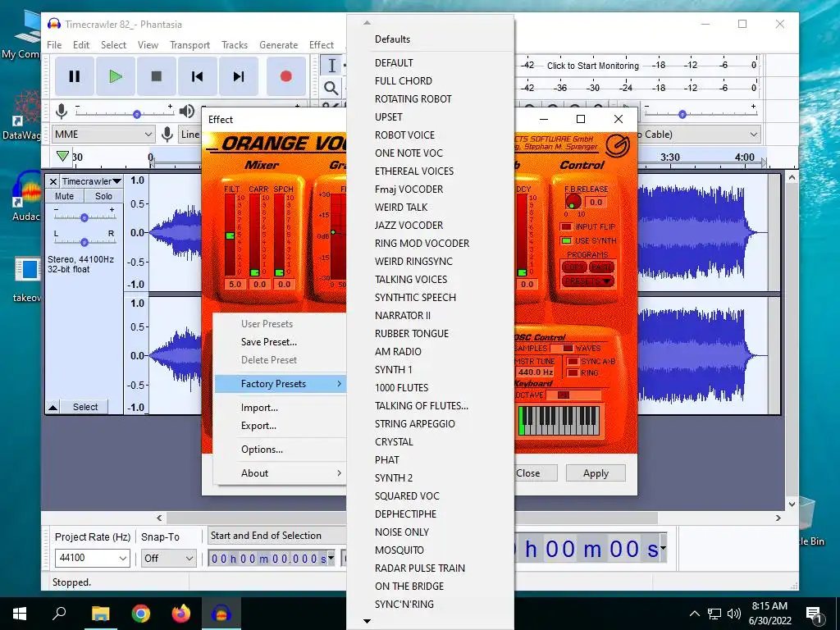The image size is (840, 630).
Task: Collapse the track with the up-arrow button
Action: pos(53,407)
